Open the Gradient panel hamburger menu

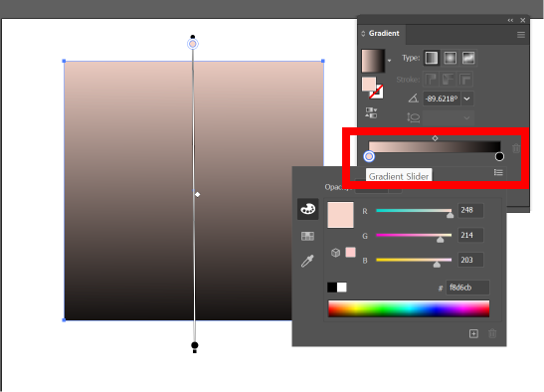(521, 35)
